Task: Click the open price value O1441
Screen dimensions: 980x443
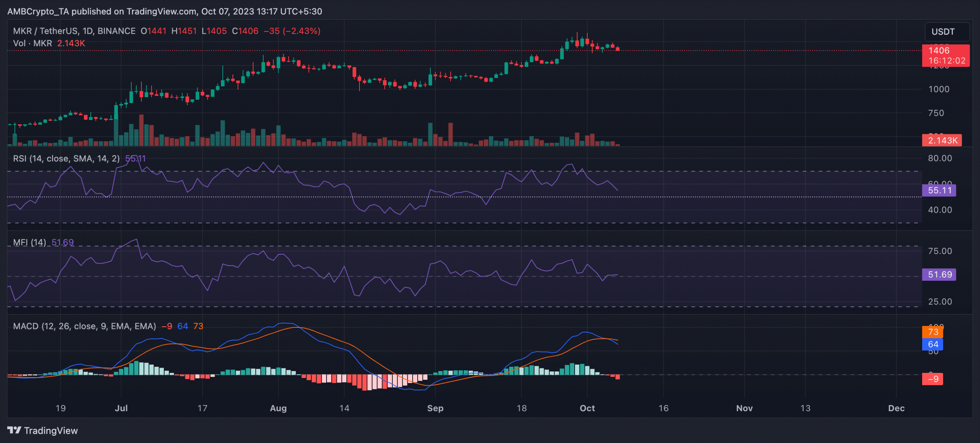Action: click(153, 31)
